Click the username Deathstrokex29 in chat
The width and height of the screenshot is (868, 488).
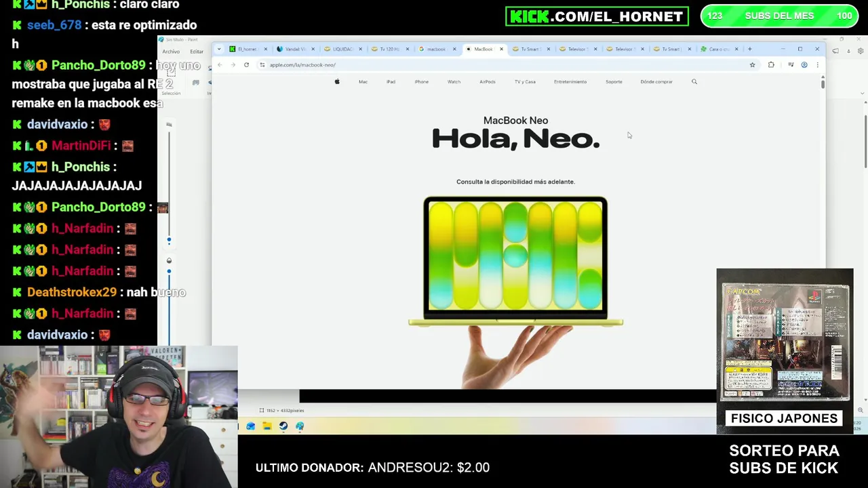pos(72,292)
